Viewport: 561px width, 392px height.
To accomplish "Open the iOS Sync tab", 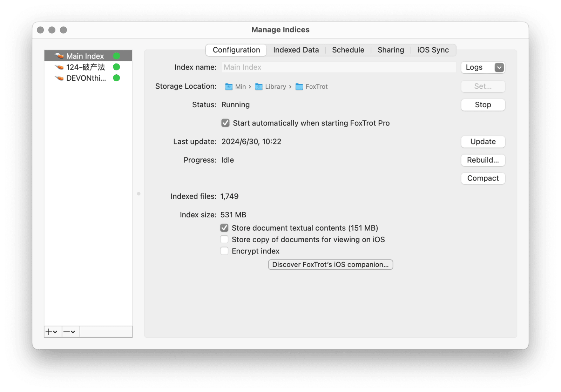I will point(433,50).
